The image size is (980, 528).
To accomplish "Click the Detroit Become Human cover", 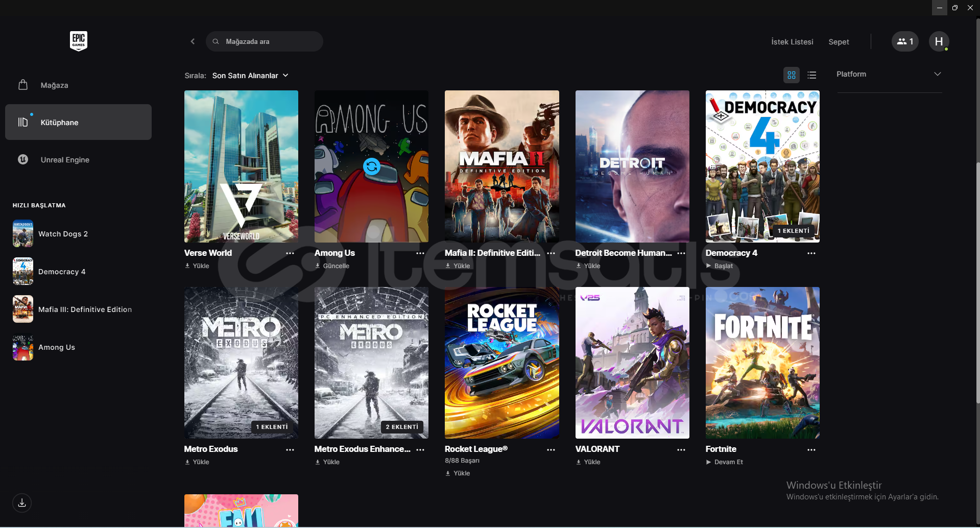I will (632, 166).
